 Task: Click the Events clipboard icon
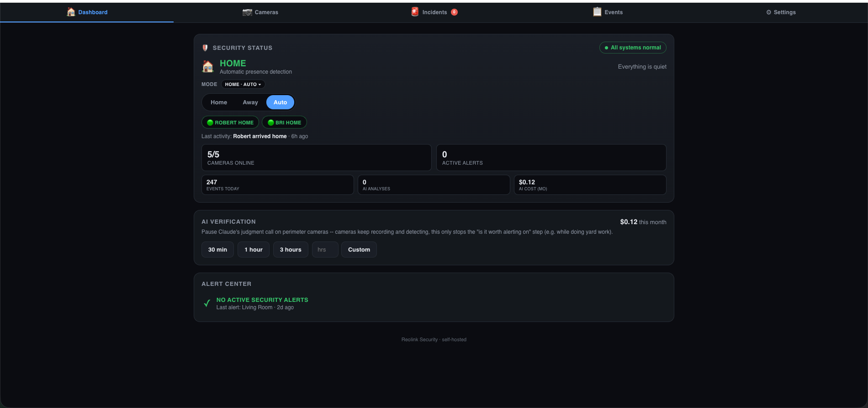point(597,12)
